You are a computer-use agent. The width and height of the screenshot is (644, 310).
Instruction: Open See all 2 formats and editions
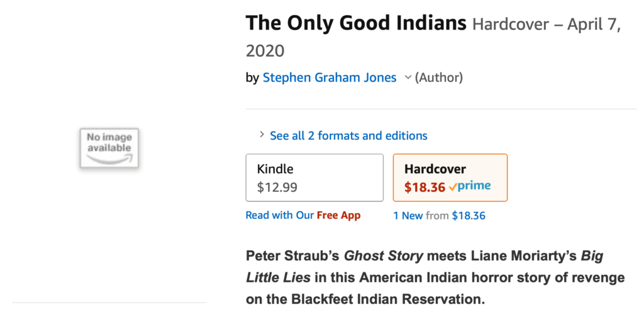click(348, 135)
